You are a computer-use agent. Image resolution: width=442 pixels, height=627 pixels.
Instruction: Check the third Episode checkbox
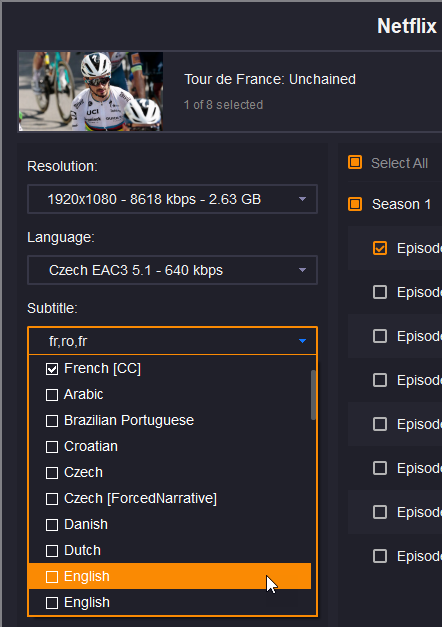(380, 336)
